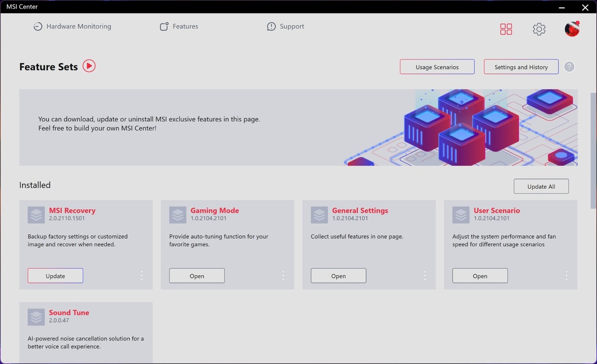This screenshot has height=364, width=597.
Task: Click the isometric cubes banner image
Action: click(x=461, y=127)
